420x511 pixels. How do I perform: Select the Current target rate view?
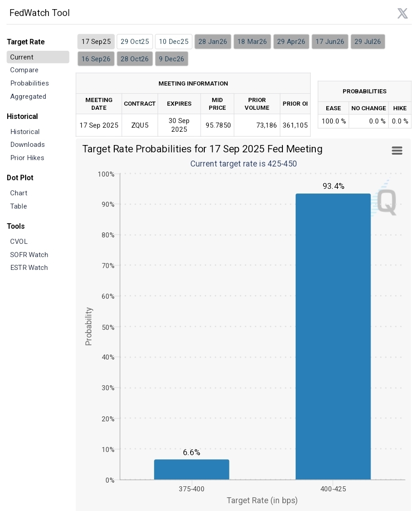tap(38, 57)
